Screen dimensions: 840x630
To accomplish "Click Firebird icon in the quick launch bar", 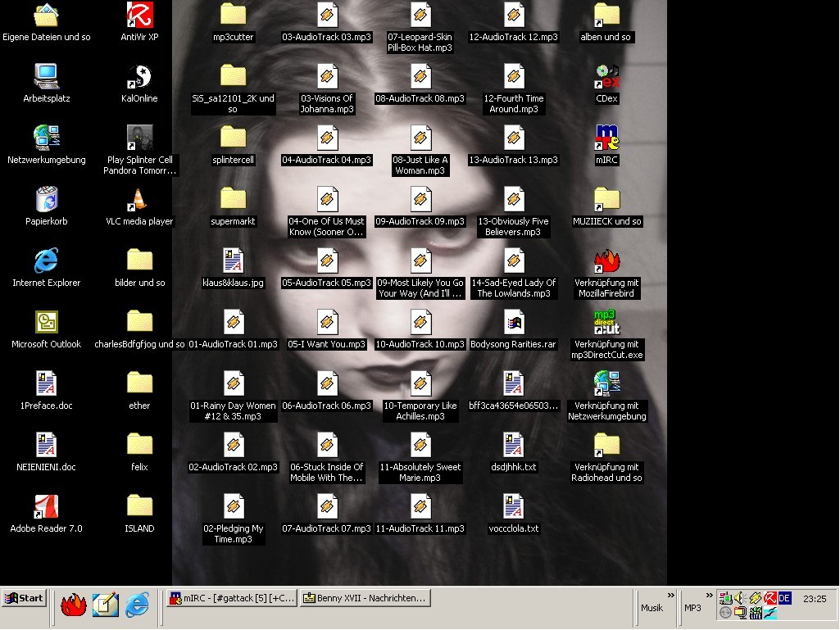I will 74,605.
